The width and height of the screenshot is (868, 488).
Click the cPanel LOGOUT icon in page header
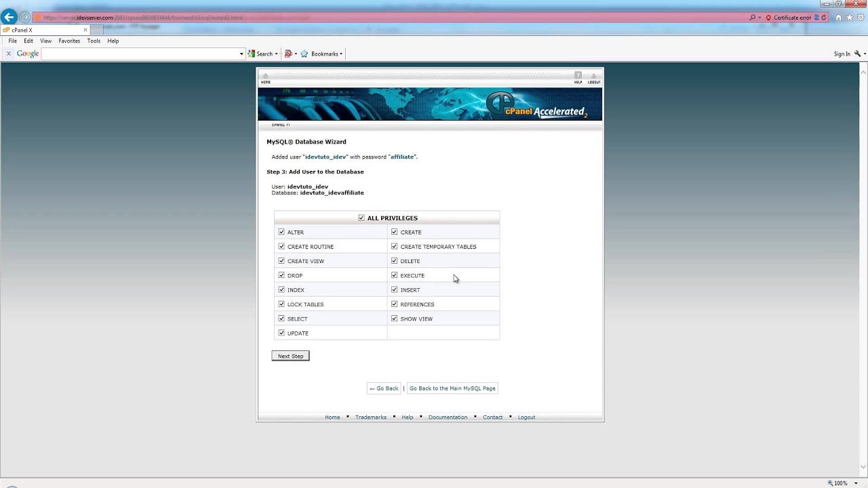pos(594,78)
